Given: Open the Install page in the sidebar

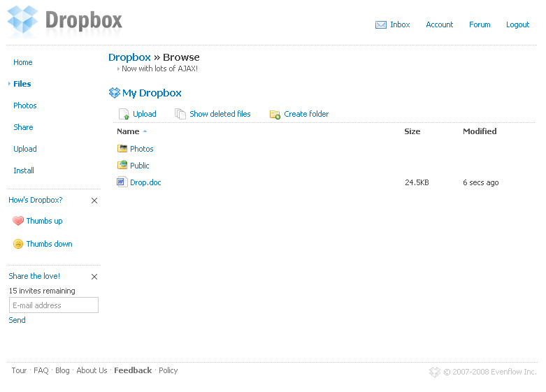Looking at the screenshot, I should pos(24,170).
